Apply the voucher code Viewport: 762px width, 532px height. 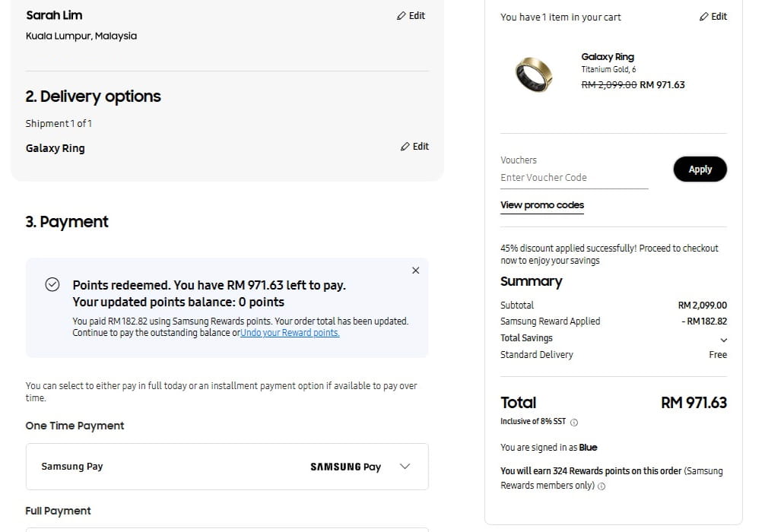(700, 169)
